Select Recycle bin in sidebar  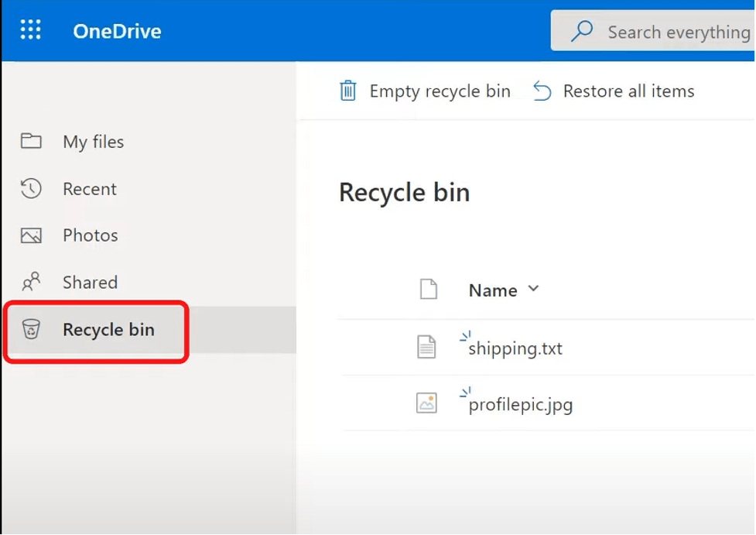(108, 330)
